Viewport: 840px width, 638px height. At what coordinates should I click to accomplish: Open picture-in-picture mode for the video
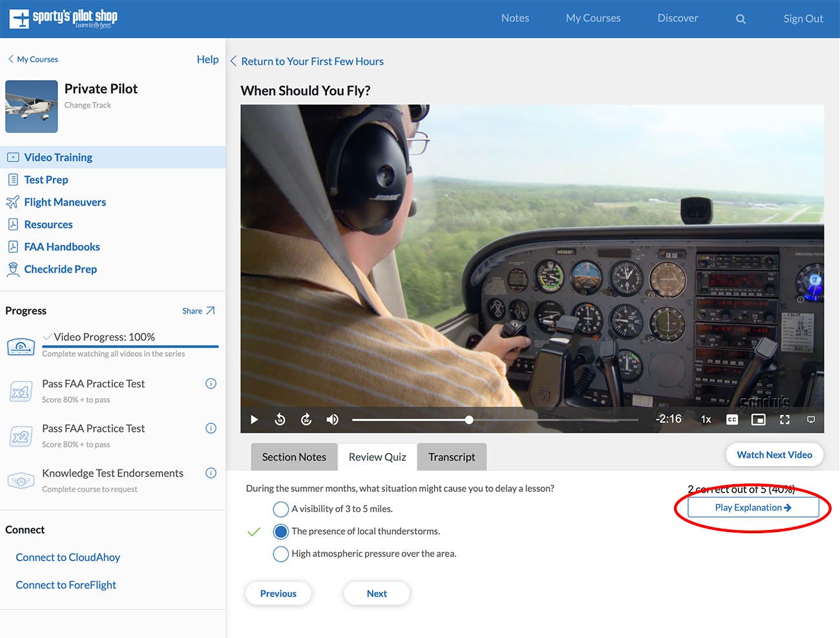tap(758, 419)
